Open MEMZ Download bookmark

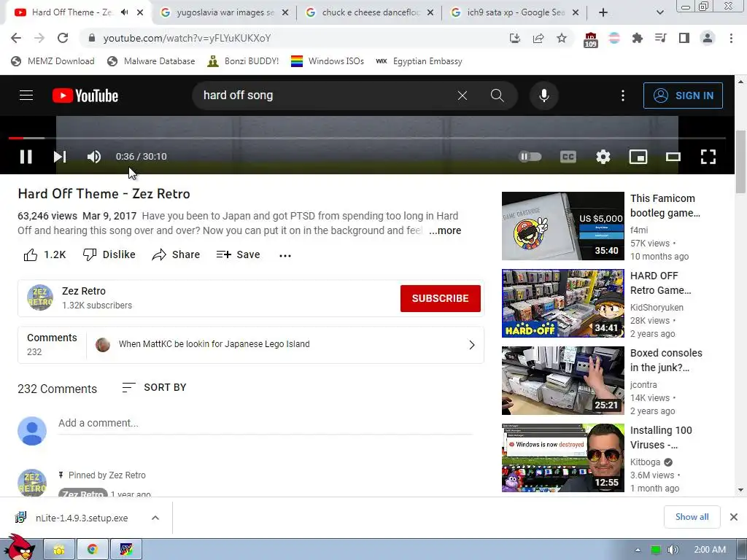(x=53, y=61)
